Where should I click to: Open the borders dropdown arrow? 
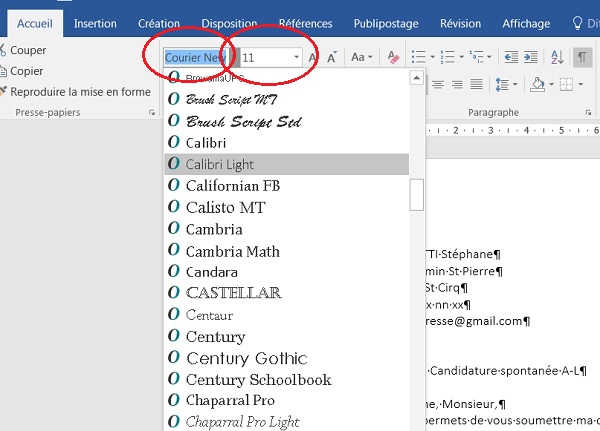pyautogui.click(x=580, y=84)
